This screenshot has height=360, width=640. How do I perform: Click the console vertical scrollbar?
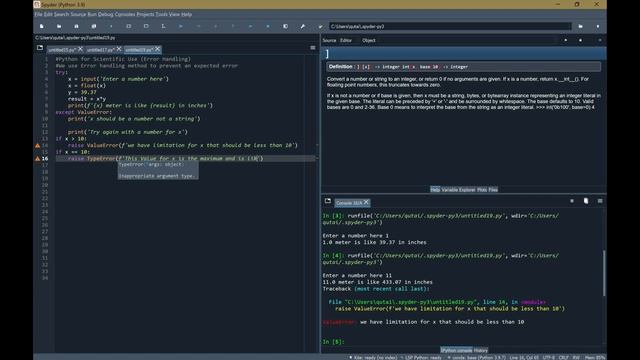click(604, 273)
